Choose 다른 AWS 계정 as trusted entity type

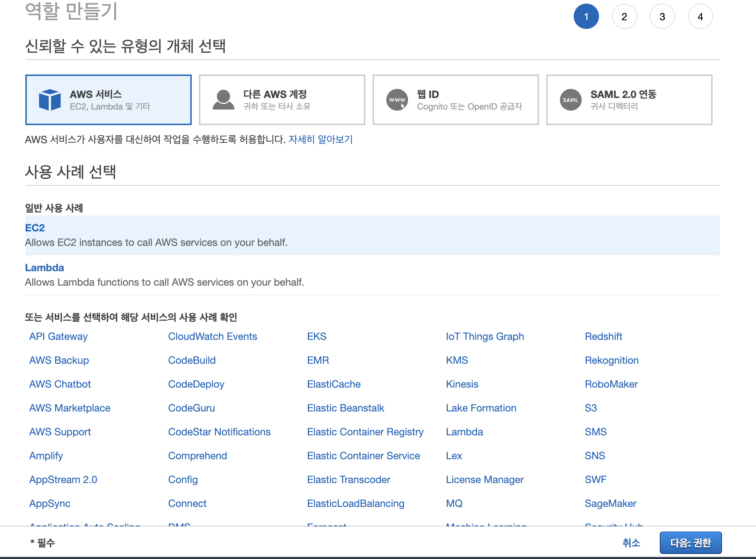pos(282,99)
